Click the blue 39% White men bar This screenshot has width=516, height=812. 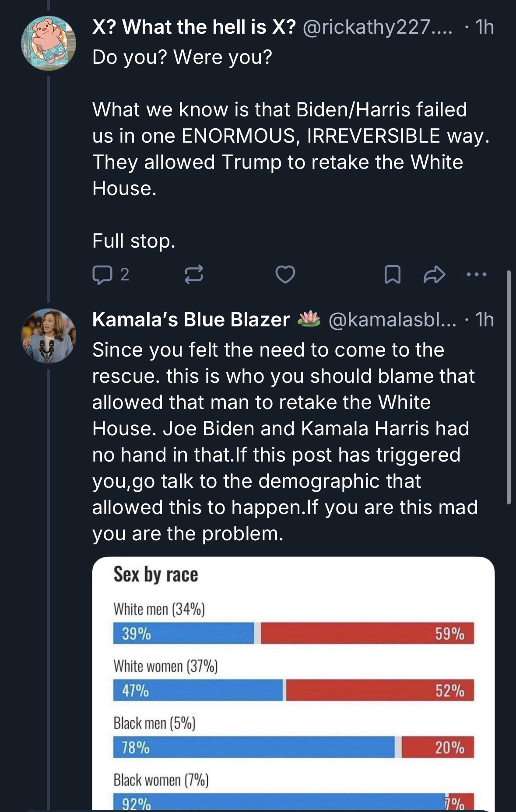click(183, 633)
